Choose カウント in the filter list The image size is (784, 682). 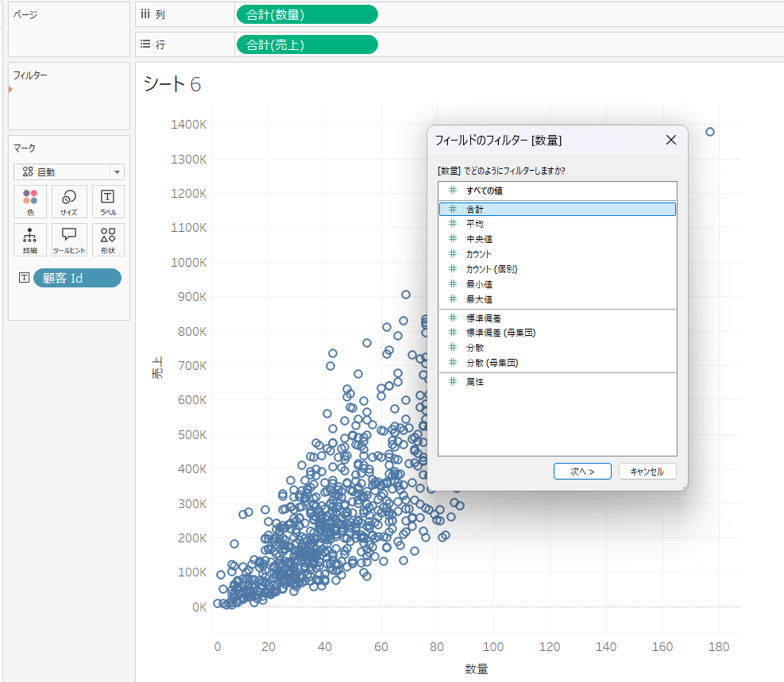click(x=558, y=254)
